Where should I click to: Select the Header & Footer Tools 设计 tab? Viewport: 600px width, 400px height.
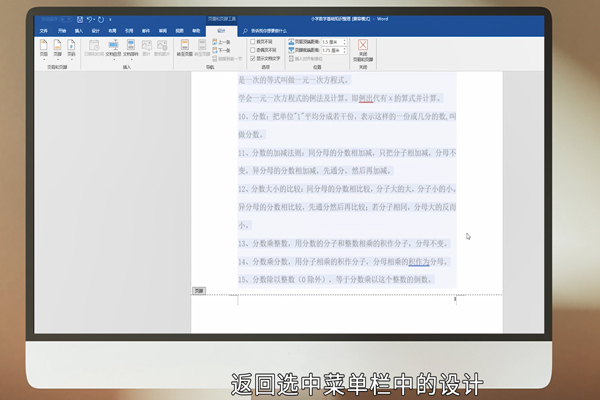pyautogui.click(x=221, y=31)
